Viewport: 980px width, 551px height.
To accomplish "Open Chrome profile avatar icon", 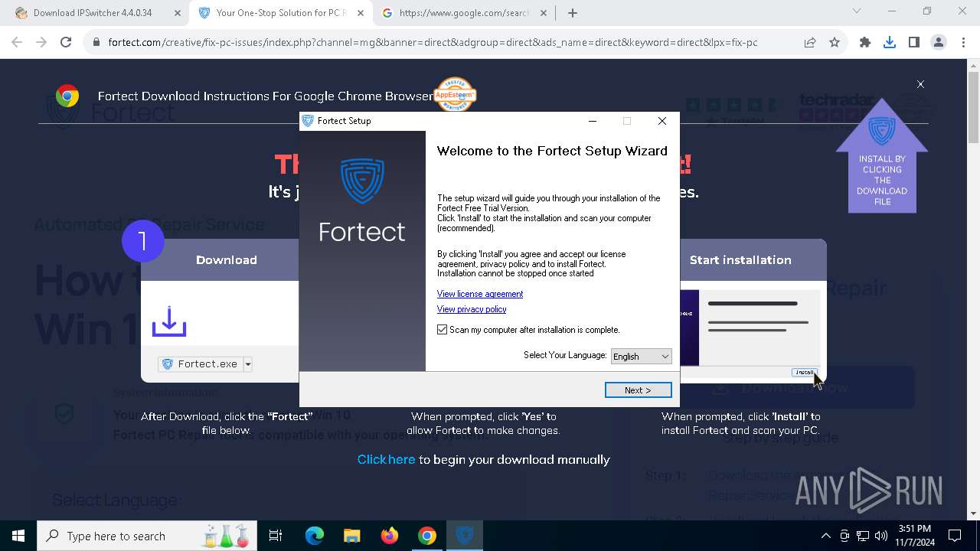I will tap(939, 43).
